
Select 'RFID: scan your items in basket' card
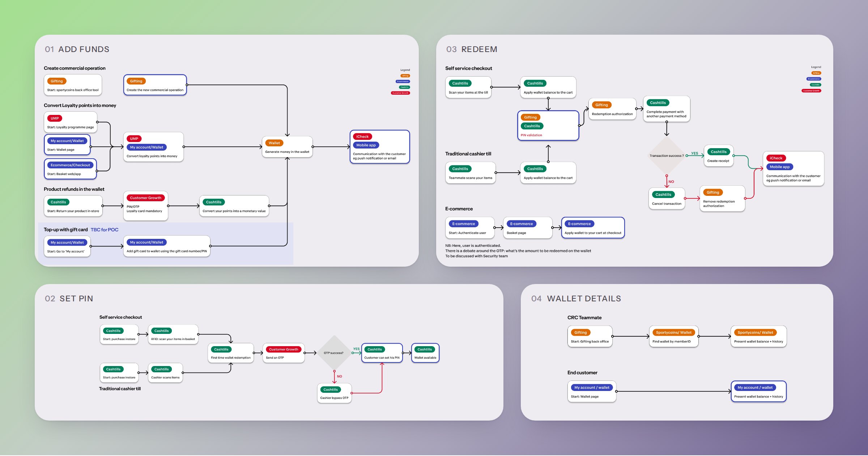click(173, 335)
